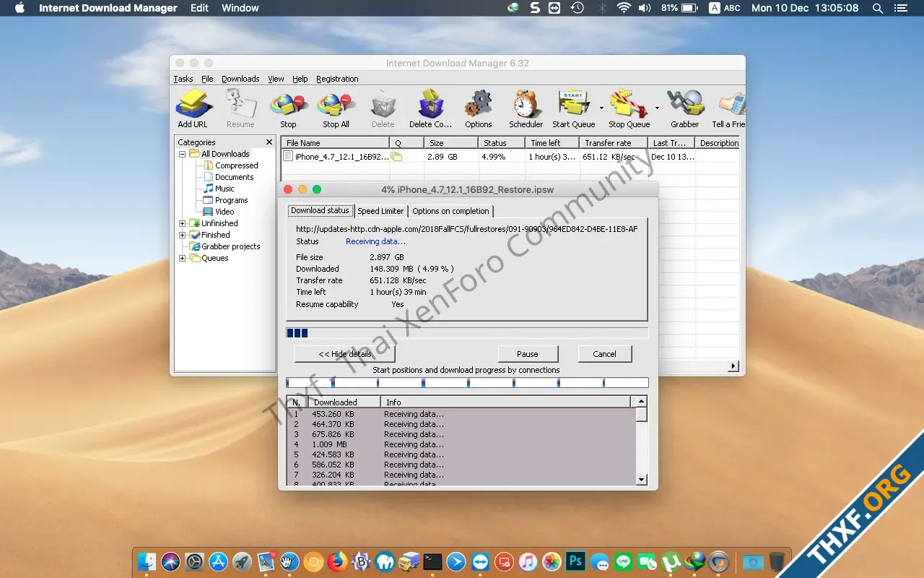Open the App Store Dock icon
The image size is (924, 578).
pyautogui.click(x=219, y=561)
